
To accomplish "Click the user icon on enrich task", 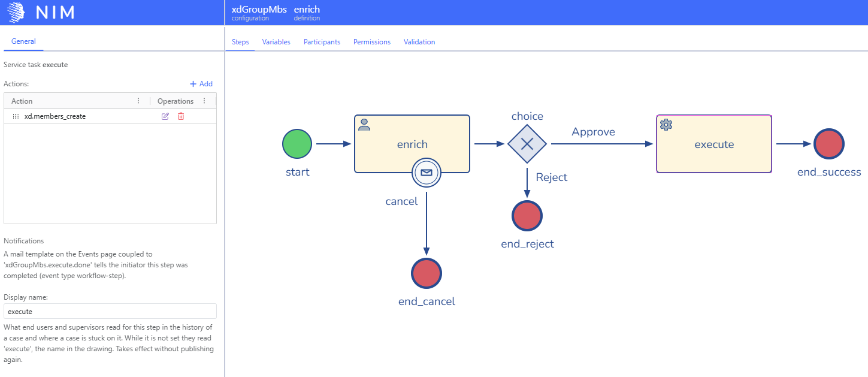I will click(x=364, y=125).
